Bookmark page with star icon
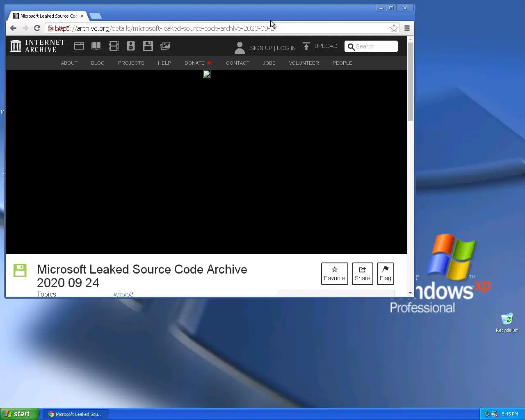This screenshot has width=525, height=420. 394,28
